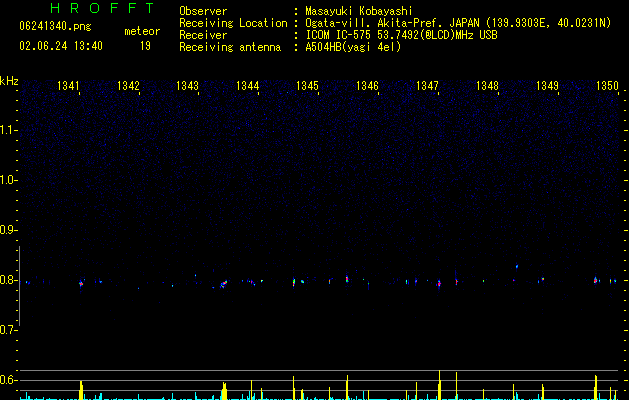Viewport: 629px width, 400px height.
Task: Click the 0.7 kHz axis label
Action: pos(9,330)
